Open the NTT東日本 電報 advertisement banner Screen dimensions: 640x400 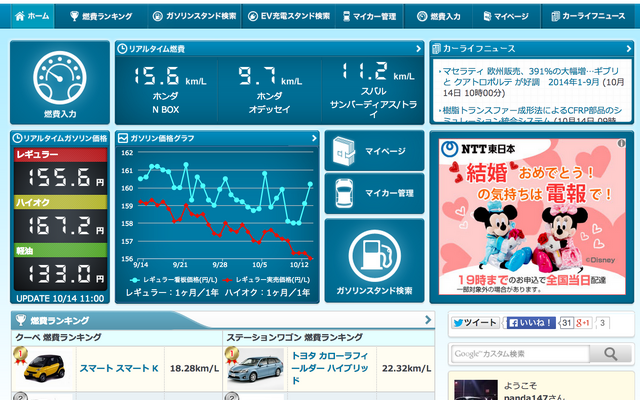point(532,217)
